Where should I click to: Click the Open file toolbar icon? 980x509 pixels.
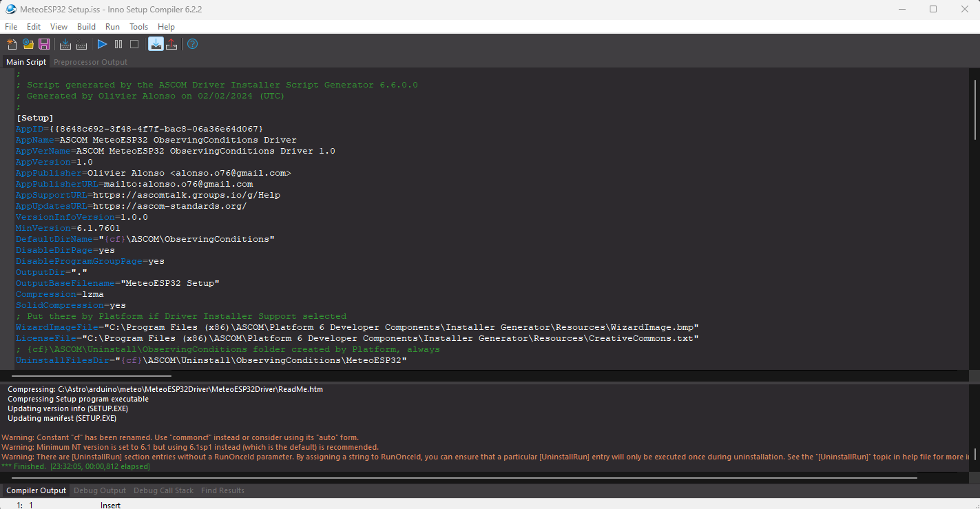(28, 44)
